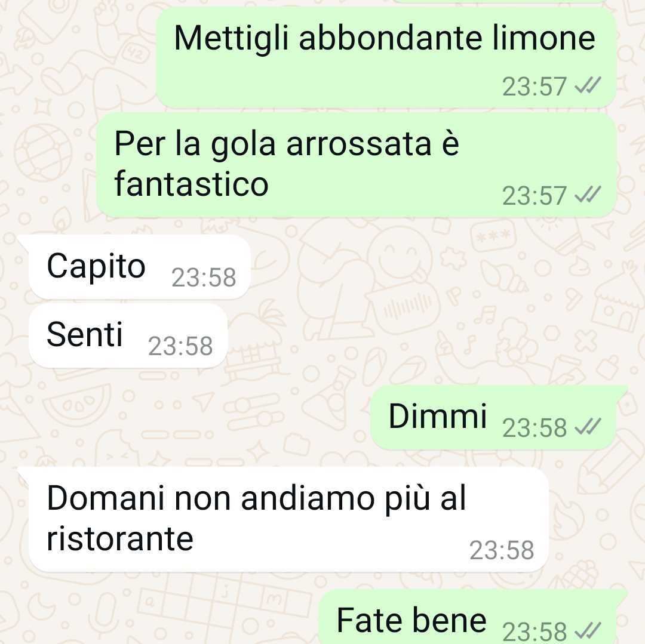Tap the word 'ristorante' in the received message
Image resolution: width=645 pixels, height=644 pixels.
120,539
